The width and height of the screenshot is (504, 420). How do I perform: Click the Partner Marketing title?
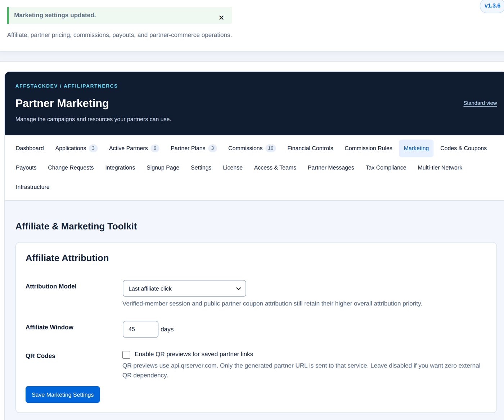click(62, 103)
